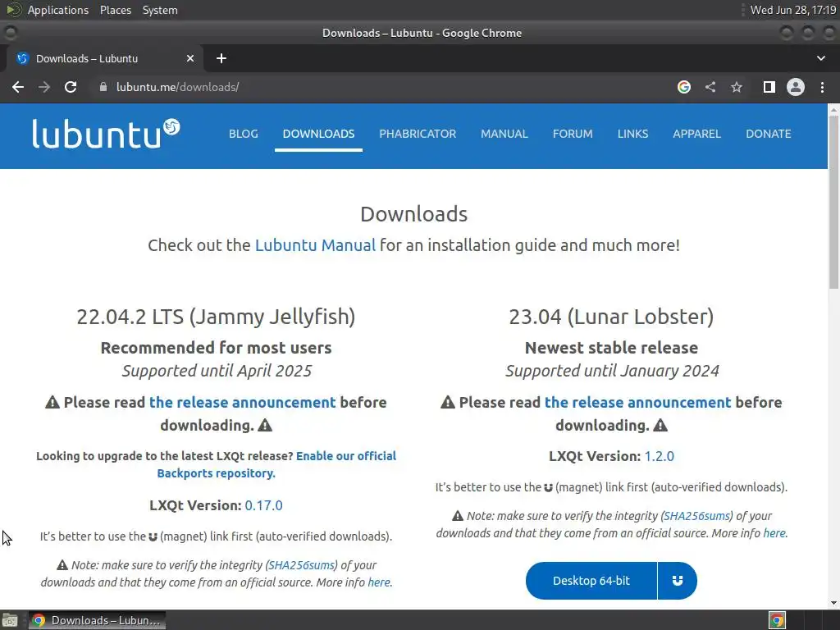This screenshot has width=840, height=630.
Task: Click the LXQt version 1.2.0 link
Action: point(659,456)
